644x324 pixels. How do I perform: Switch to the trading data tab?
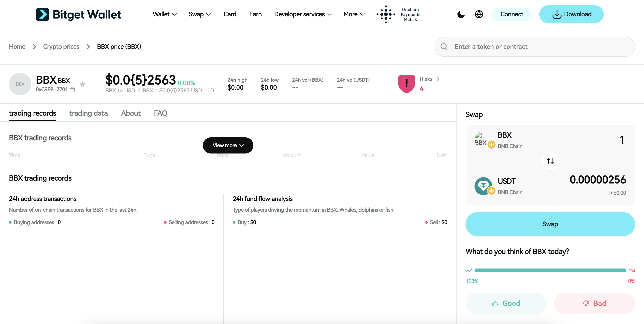[88, 113]
